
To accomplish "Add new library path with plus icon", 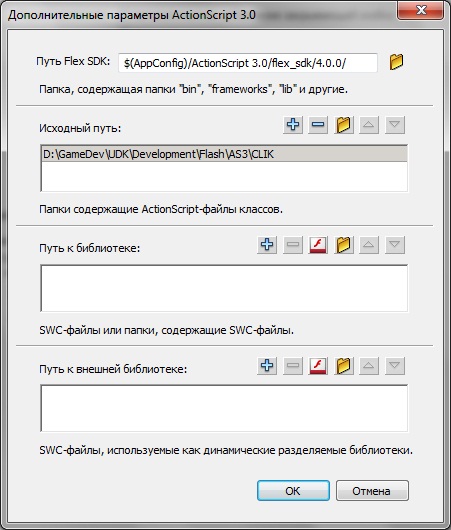I will click(x=267, y=245).
